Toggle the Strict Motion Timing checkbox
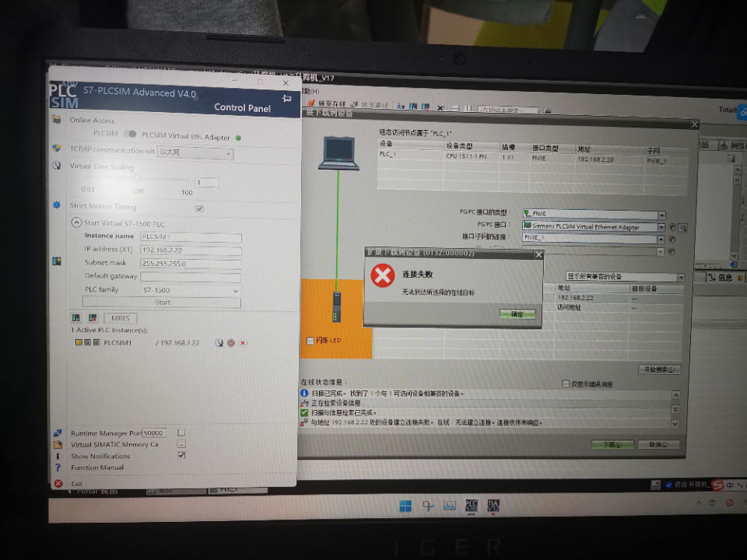Screen dimensions: 747x560 point(200,208)
